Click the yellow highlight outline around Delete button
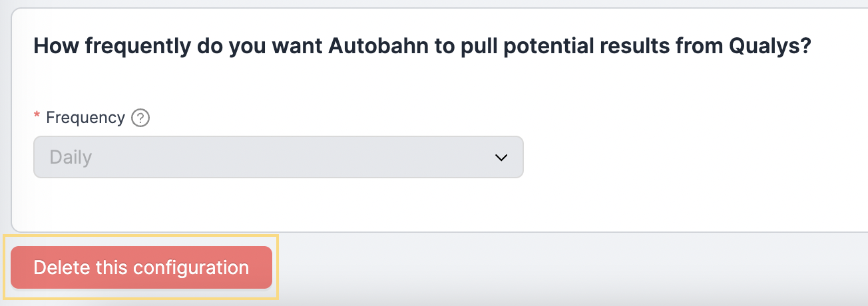 pyautogui.click(x=141, y=235)
